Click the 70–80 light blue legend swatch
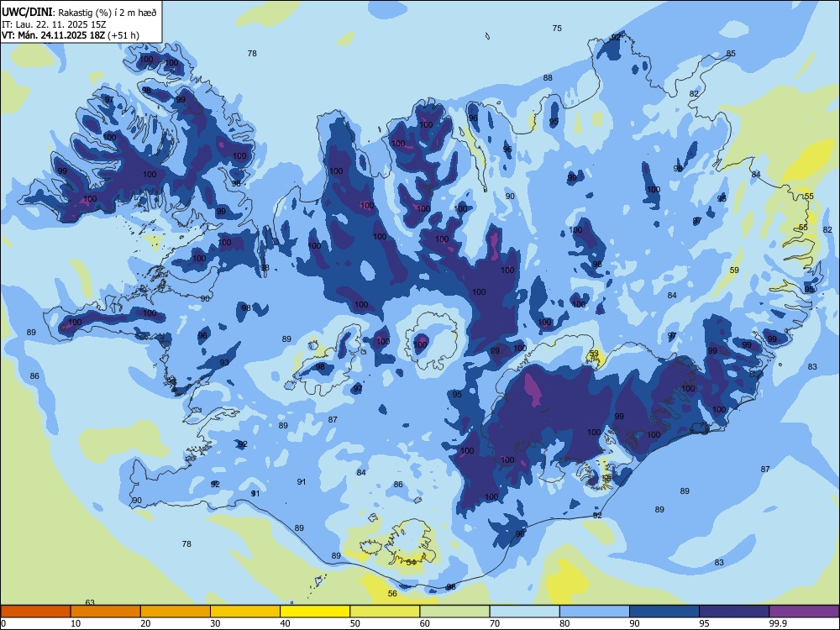Screen dimensions: 840x630 click(x=524, y=612)
